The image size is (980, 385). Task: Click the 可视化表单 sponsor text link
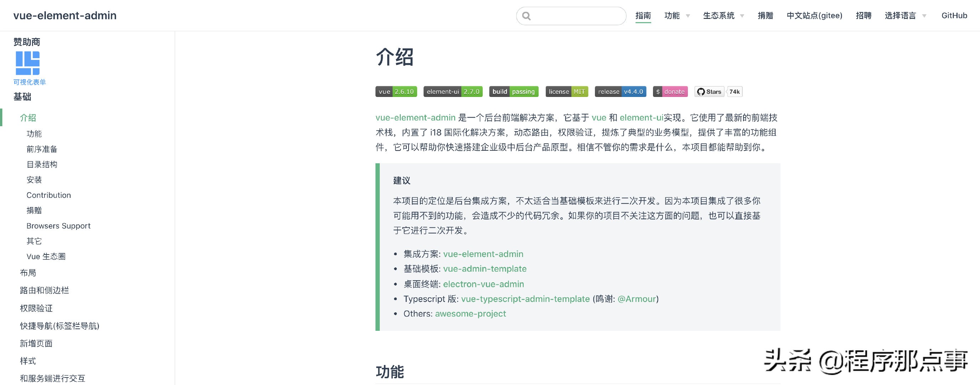(x=29, y=82)
